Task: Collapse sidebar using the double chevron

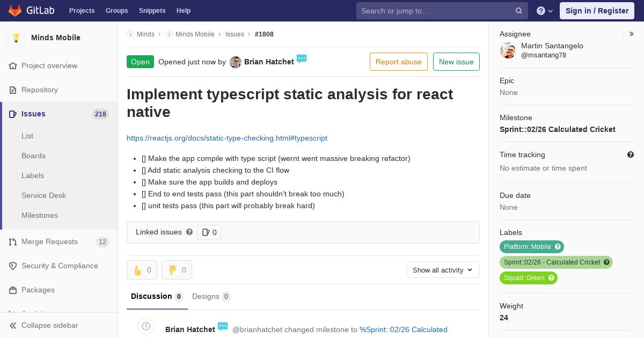Action: click(x=13, y=325)
